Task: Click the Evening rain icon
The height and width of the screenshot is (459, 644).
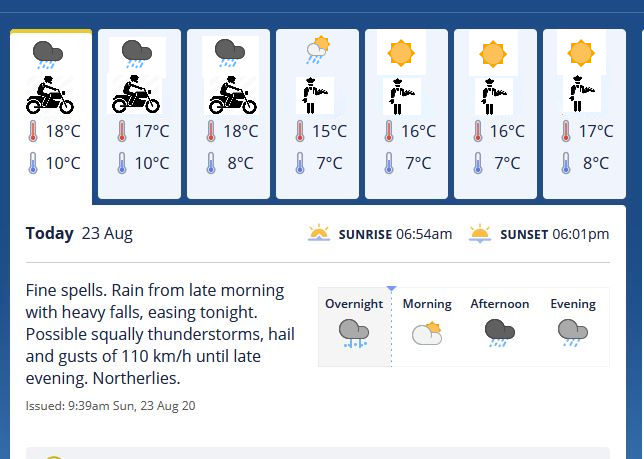Action: (x=572, y=332)
